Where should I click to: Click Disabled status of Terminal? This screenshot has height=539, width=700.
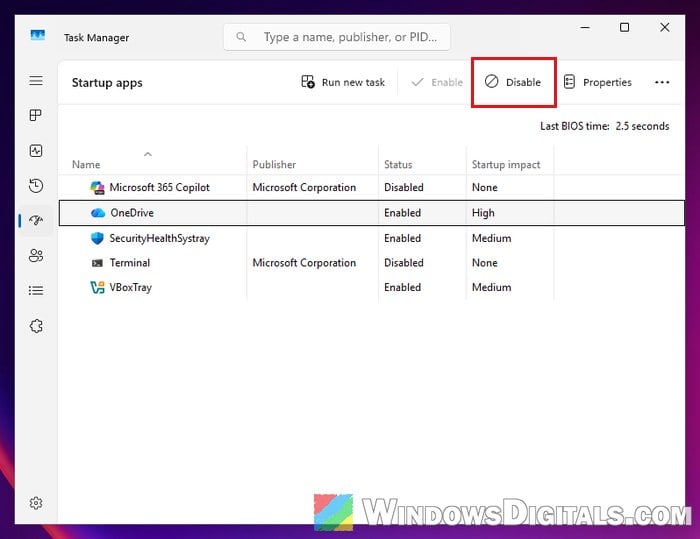404,263
